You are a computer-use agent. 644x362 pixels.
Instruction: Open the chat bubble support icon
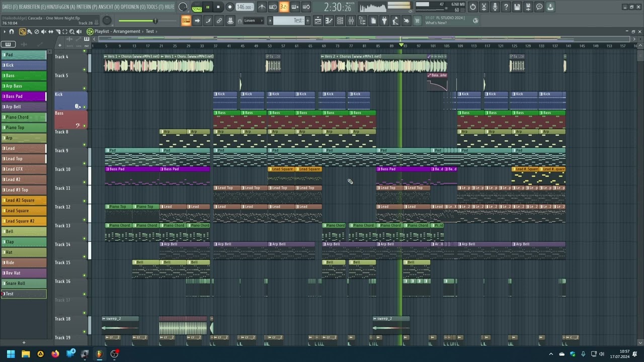(x=539, y=7)
